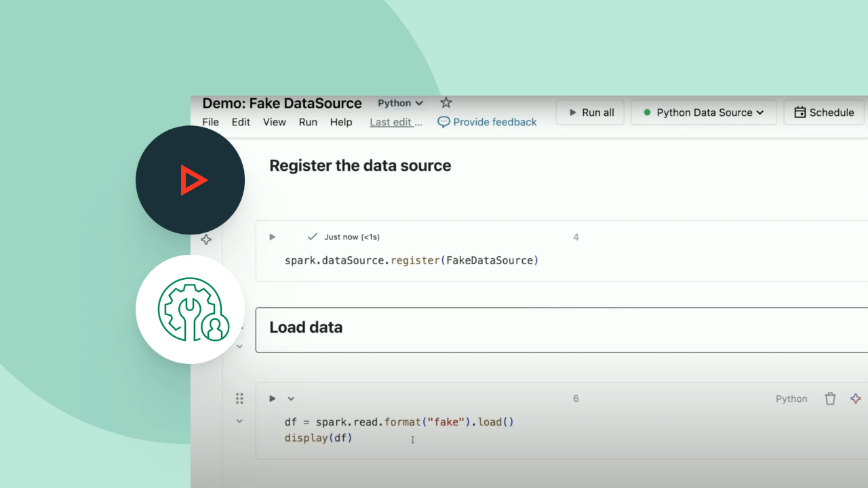Run the spark.dataSource.register cell
868x488 pixels.
tap(273, 237)
